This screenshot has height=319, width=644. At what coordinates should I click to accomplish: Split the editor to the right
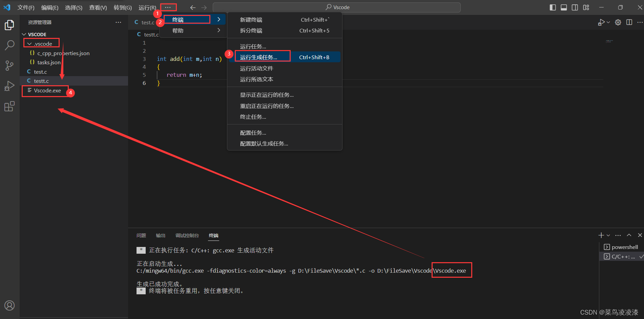pyautogui.click(x=629, y=22)
